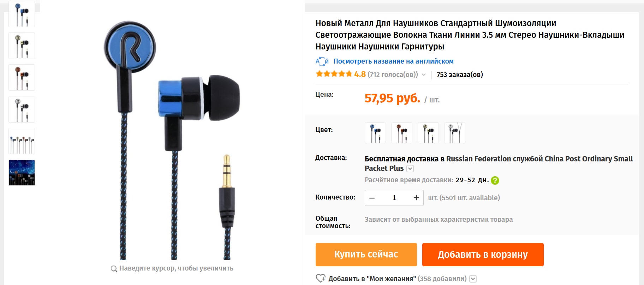Image resolution: width=644 pixels, height=285 pixels.
Task: Expand the wishlist dropdown arrow
Action: pyautogui.click(x=473, y=279)
